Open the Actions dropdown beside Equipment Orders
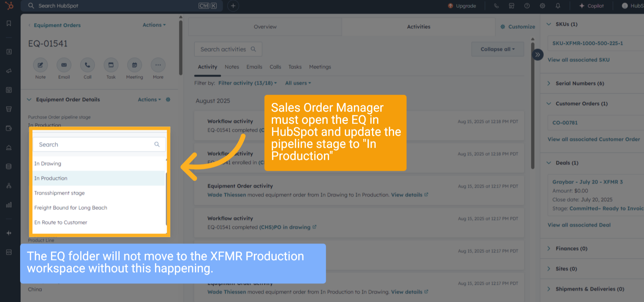This screenshot has height=302, width=644. click(154, 25)
